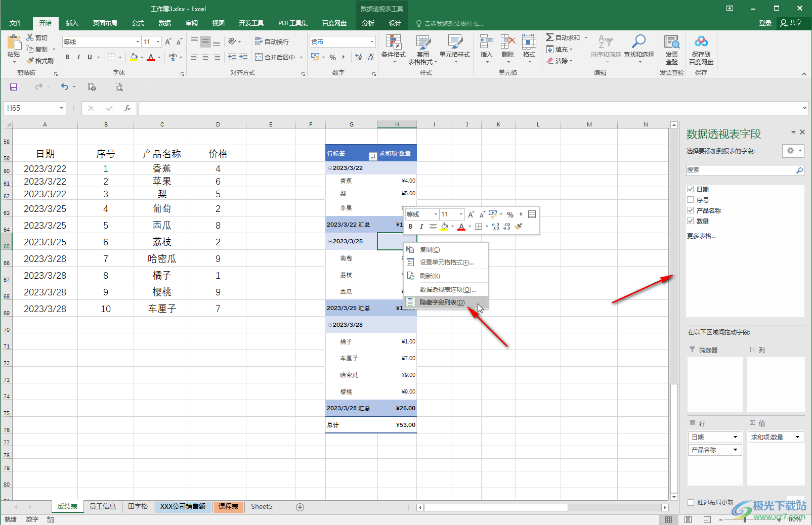Click Merge and Center icon
Image resolution: width=812 pixels, height=525 pixels.
(259, 57)
